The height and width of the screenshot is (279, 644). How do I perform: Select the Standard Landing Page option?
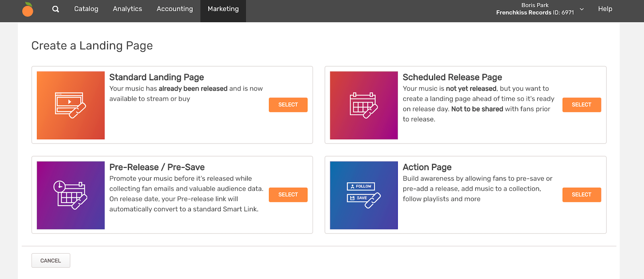(288, 105)
